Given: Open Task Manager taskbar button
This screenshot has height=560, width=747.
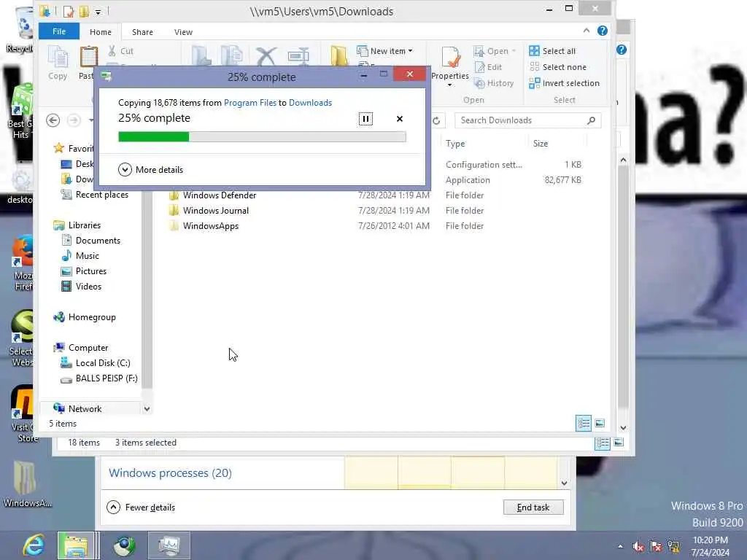Looking at the screenshot, I should [169, 545].
